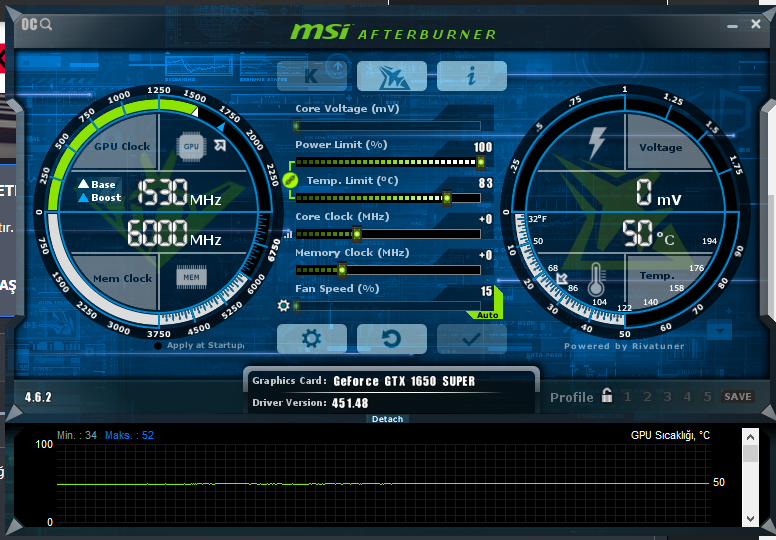Click the driver version 451.48 text
Screen dimensions: 776x540
coord(350,403)
